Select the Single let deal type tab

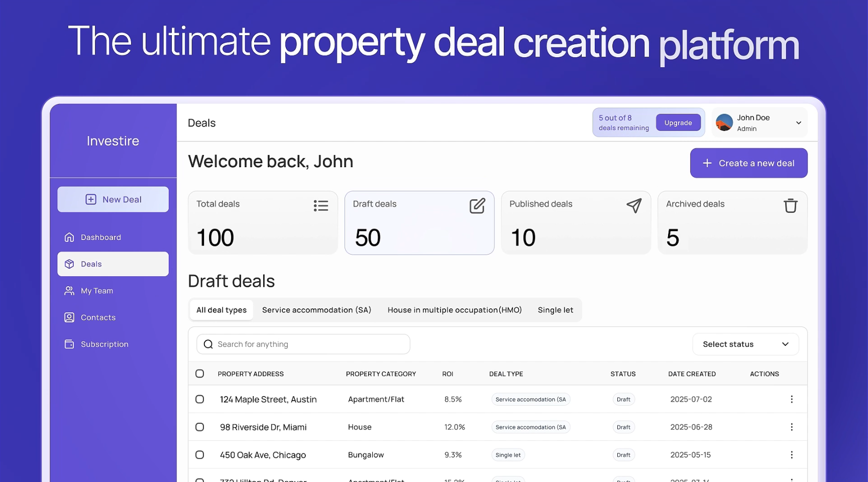[555, 310]
